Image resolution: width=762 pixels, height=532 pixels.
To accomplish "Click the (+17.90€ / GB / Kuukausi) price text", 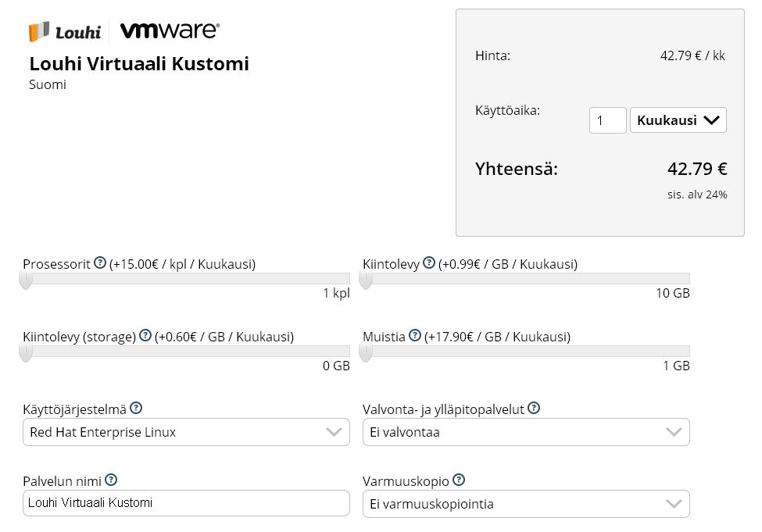I will click(x=497, y=337).
